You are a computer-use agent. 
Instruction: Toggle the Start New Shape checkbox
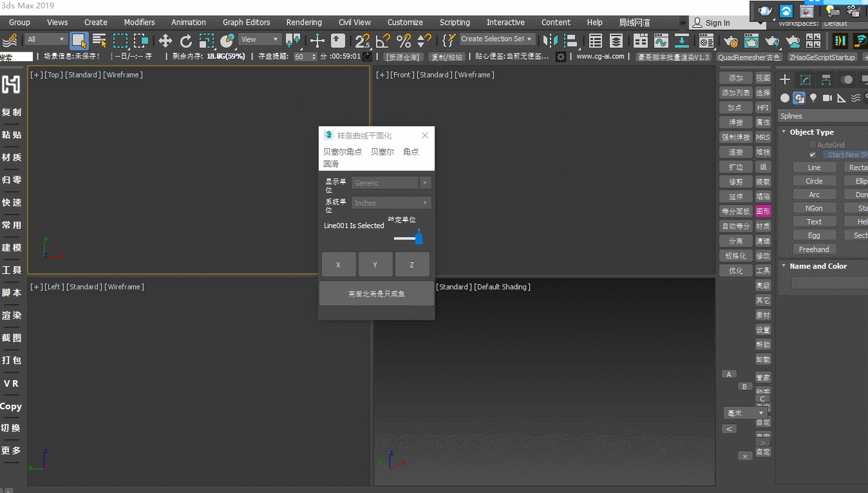pyautogui.click(x=813, y=155)
